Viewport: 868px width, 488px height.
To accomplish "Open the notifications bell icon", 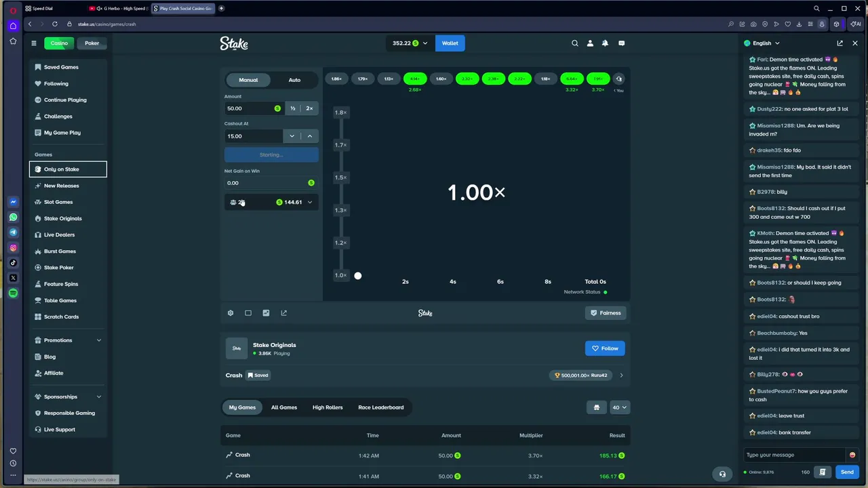I will click(605, 43).
